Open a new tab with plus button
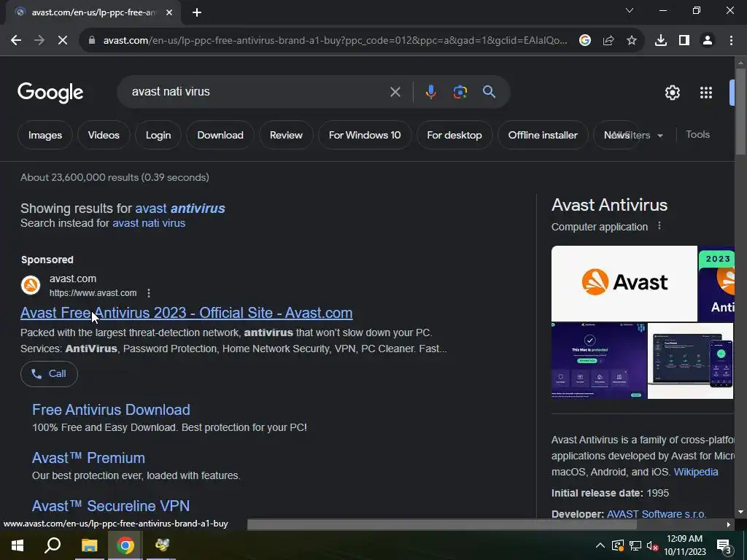 coord(197,12)
